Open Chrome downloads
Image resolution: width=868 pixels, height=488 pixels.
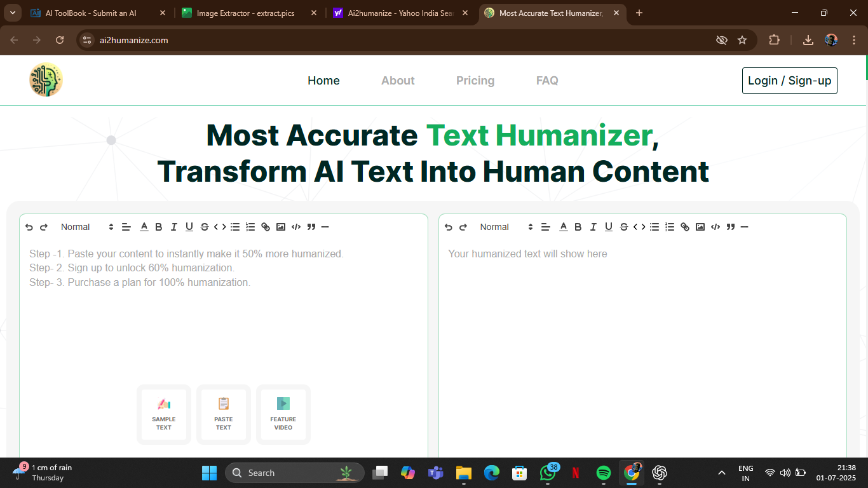808,40
